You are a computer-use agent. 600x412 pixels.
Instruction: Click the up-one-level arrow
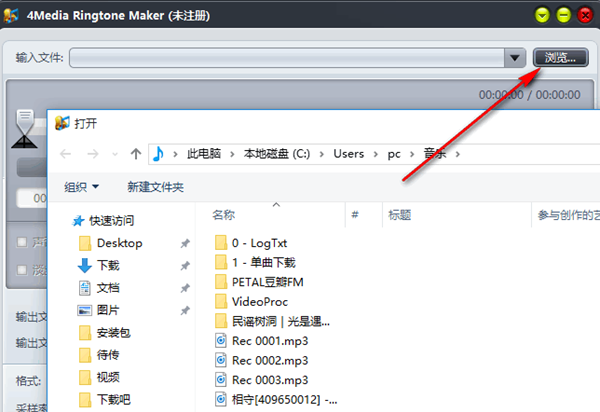click(135, 154)
